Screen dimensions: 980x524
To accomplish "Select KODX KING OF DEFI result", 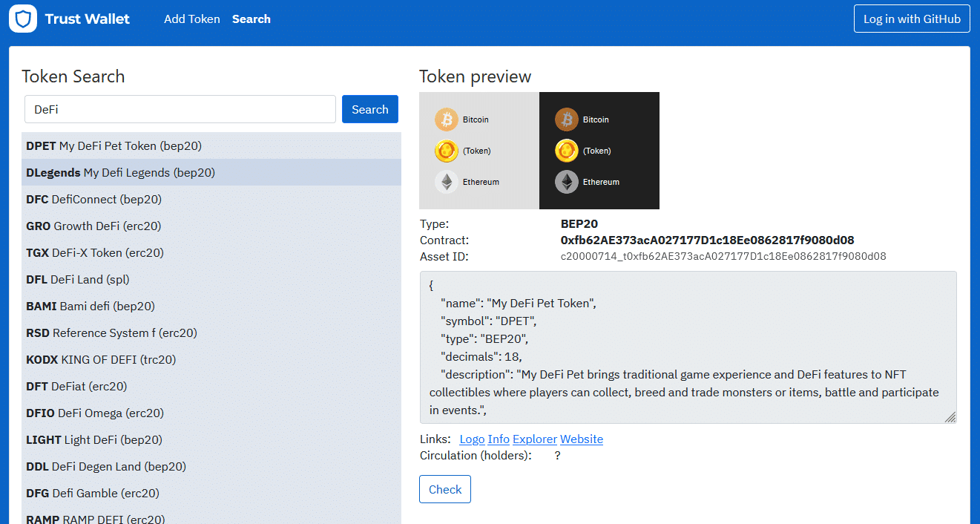I will click(211, 360).
